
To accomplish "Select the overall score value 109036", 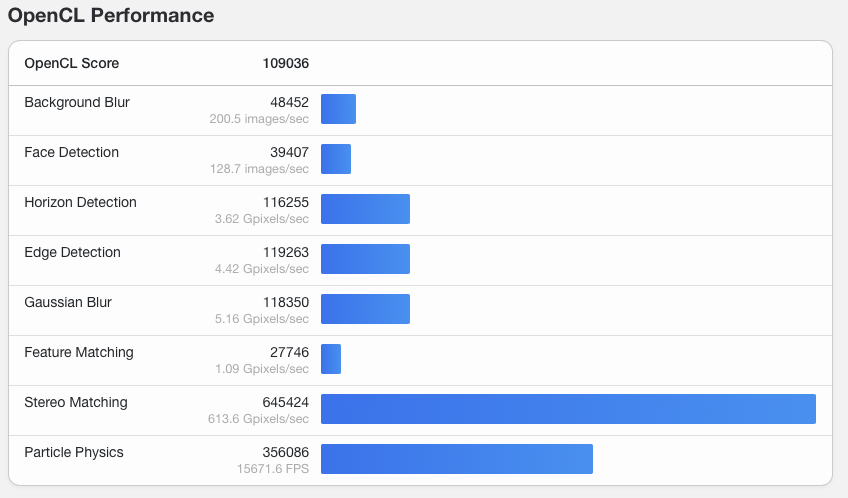I will [x=285, y=63].
